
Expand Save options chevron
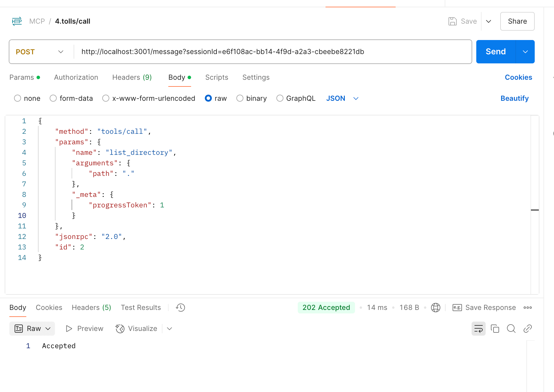tap(489, 21)
